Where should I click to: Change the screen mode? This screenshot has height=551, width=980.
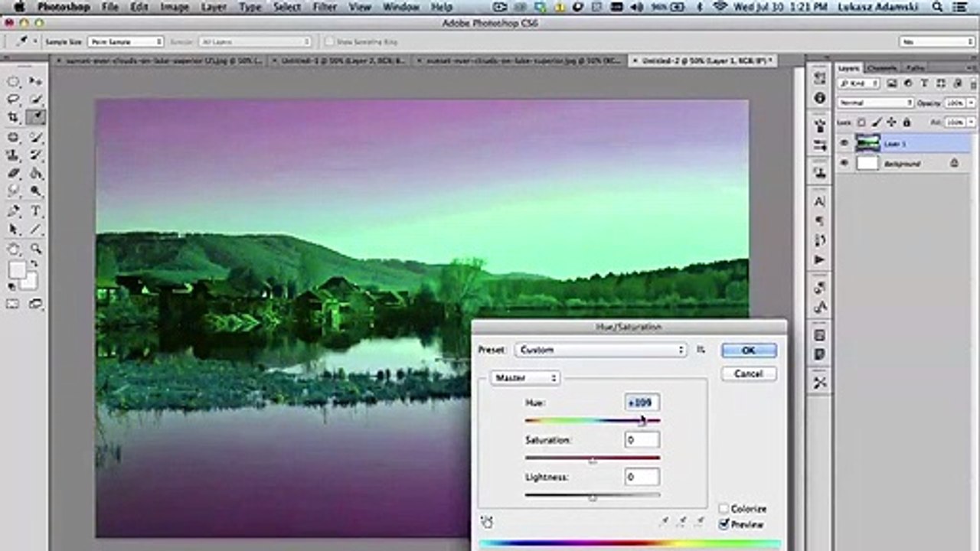pyautogui.click(x=36, y=304)
